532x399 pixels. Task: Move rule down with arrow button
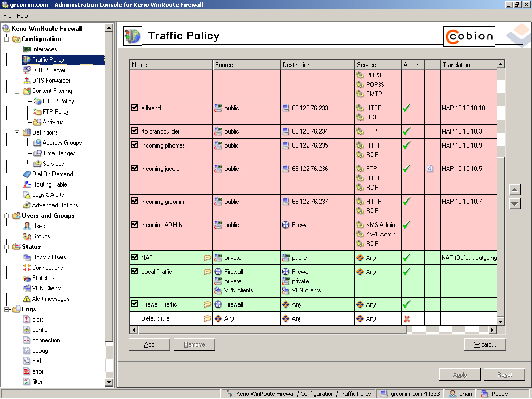pos(515,204)
